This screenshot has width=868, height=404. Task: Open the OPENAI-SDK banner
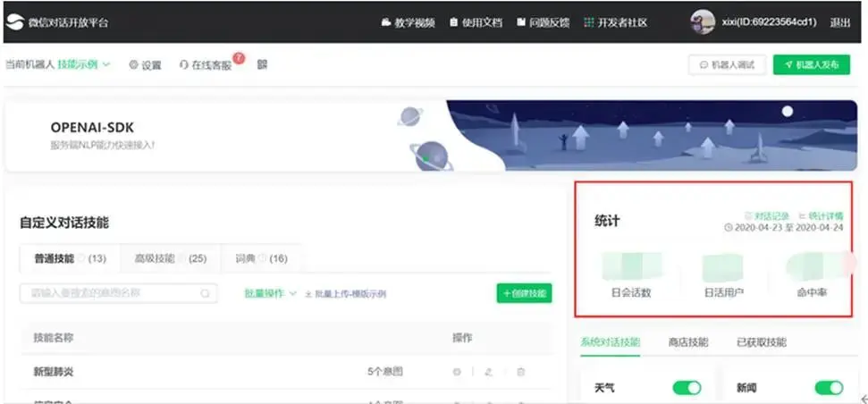tap(431, 136)
